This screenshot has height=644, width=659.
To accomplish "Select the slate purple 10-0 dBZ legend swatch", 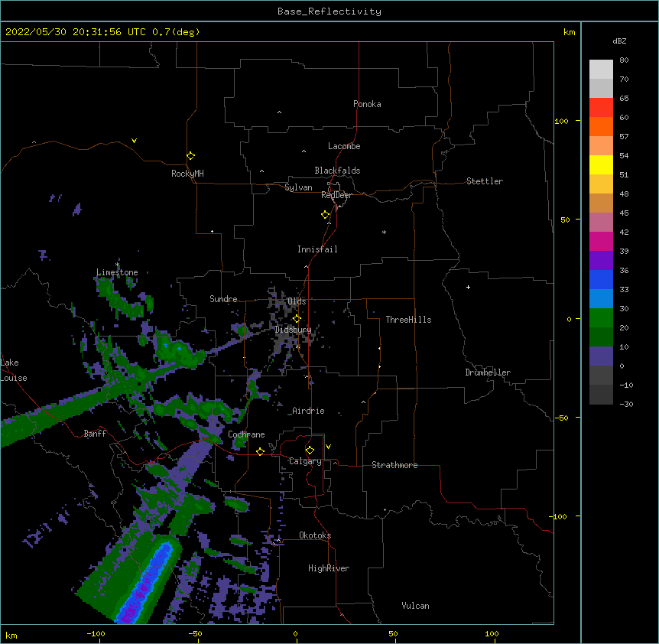I will 601,356.
